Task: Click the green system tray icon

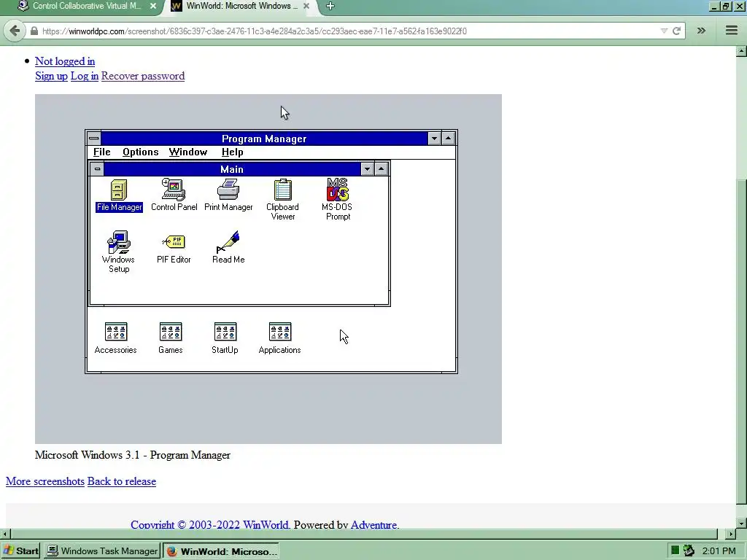Action: click(675, 551)
